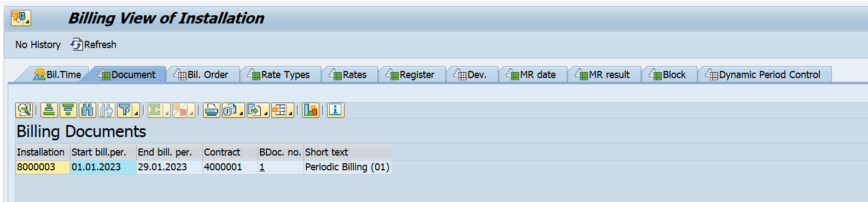Select the BDoc. no. column header
The height and width of the screenshot is (202, 868).
[281, 152]
